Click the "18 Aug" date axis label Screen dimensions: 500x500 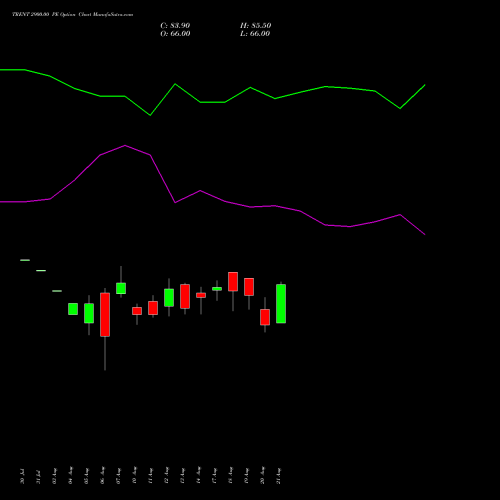230,476
